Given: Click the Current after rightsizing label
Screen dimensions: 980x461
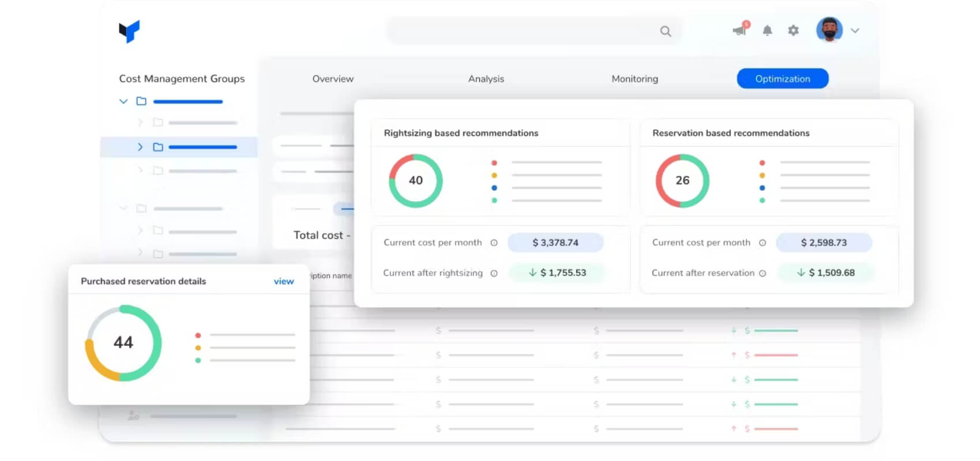Looking at the screenshot, I should [x=433, y=273].
